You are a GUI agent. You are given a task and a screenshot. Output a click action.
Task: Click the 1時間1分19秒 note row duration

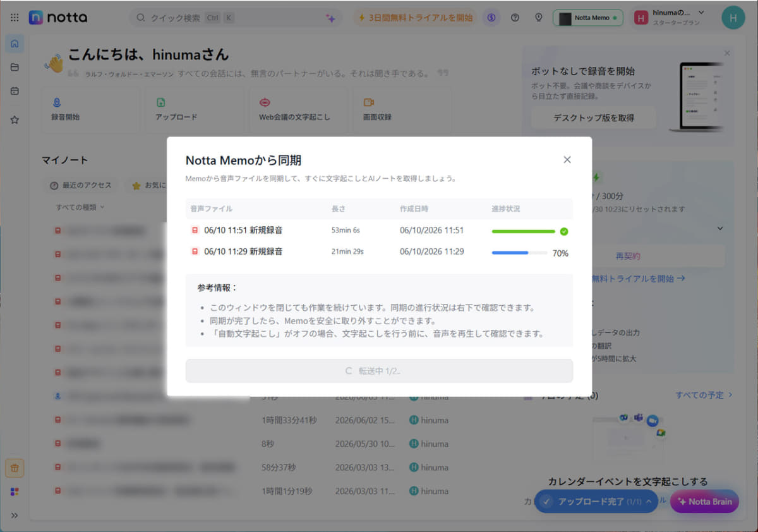(287, 491)
